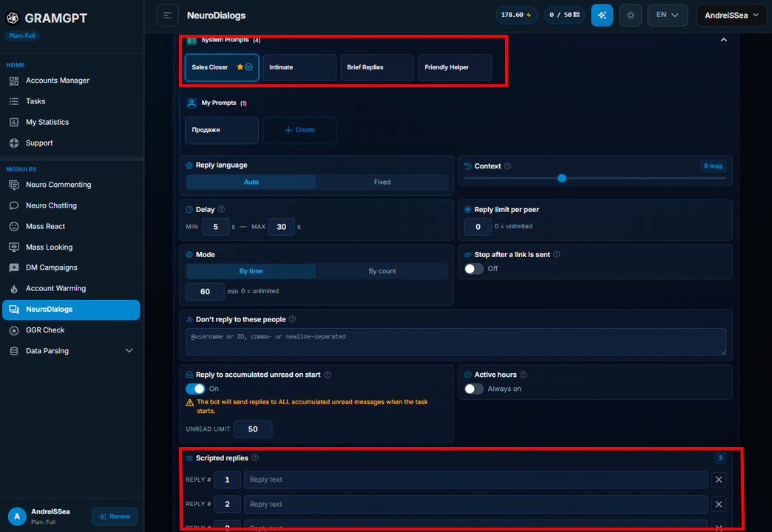Select the Intimate system prompt

click(299, 67)
